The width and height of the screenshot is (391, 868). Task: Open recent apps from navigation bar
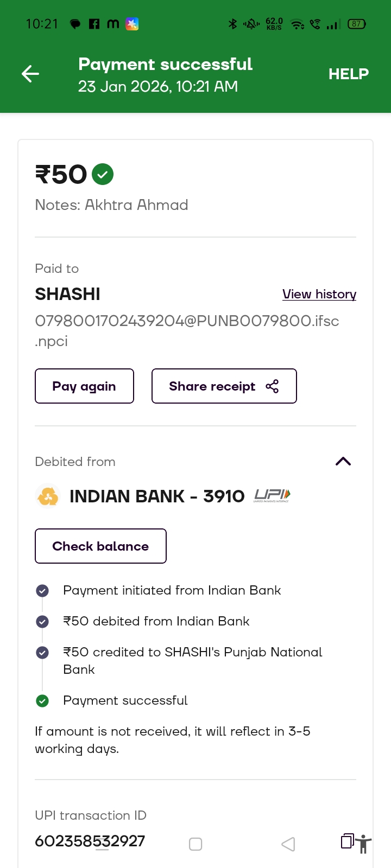(103, 845)
